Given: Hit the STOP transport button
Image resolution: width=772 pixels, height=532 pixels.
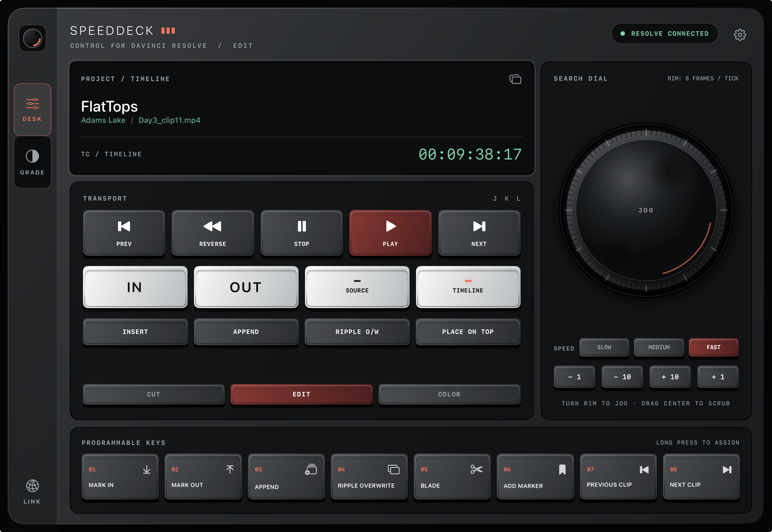Looking at the screenshot, I should click(302, 233).
